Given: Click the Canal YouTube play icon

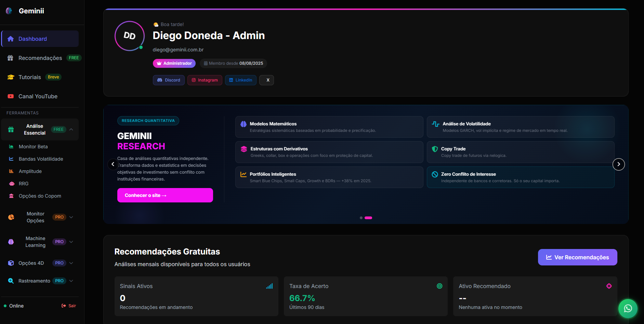Looking at the screenshot, I should pos(11,97).
